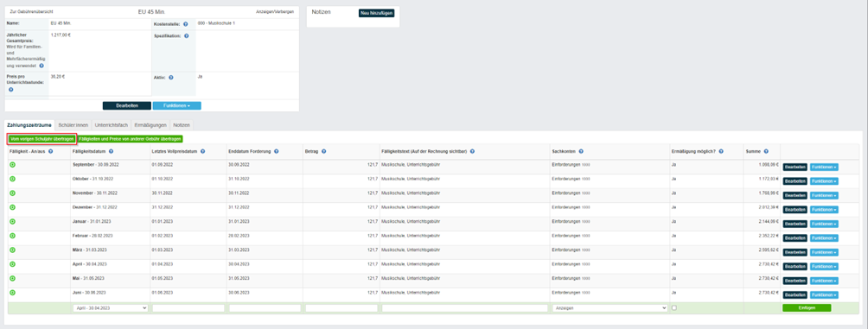The height and width of the screenshot is (329, 868).
Task: Open Funktionen dropdown for Dezember row
Action: coord(824,210)
